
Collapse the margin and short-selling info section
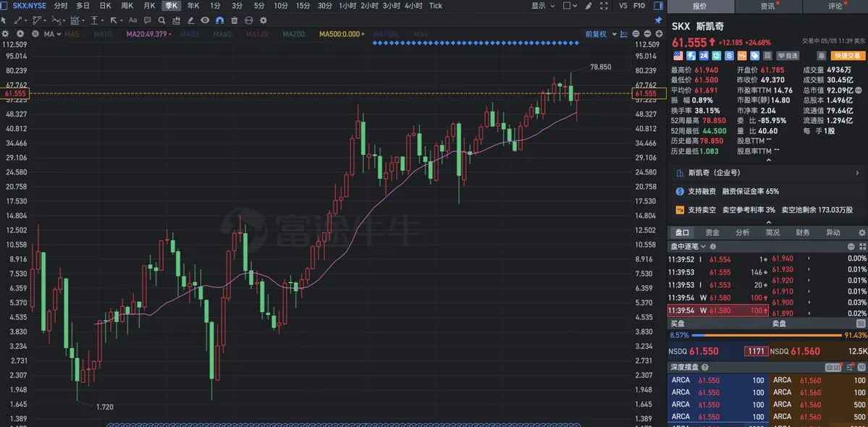(768, 222)
